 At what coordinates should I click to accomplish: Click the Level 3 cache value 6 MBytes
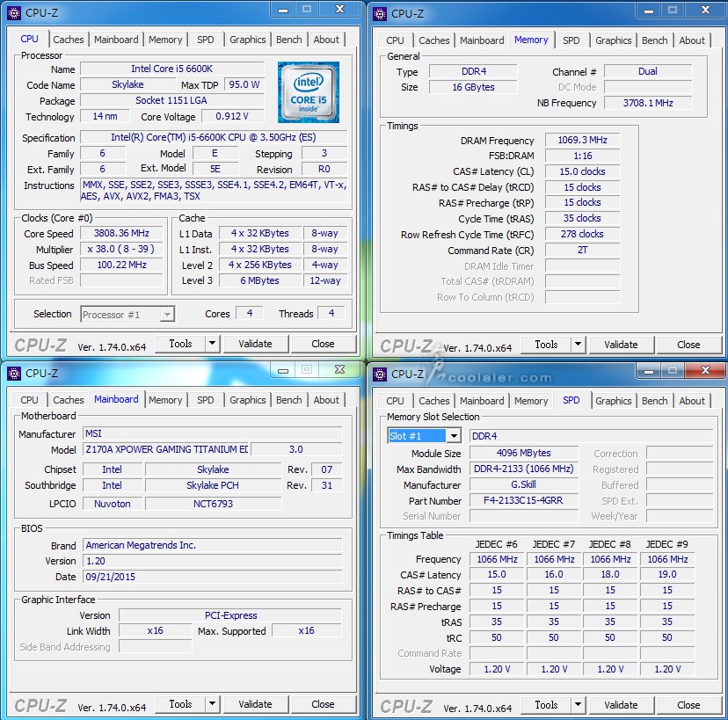click(260, 280)
